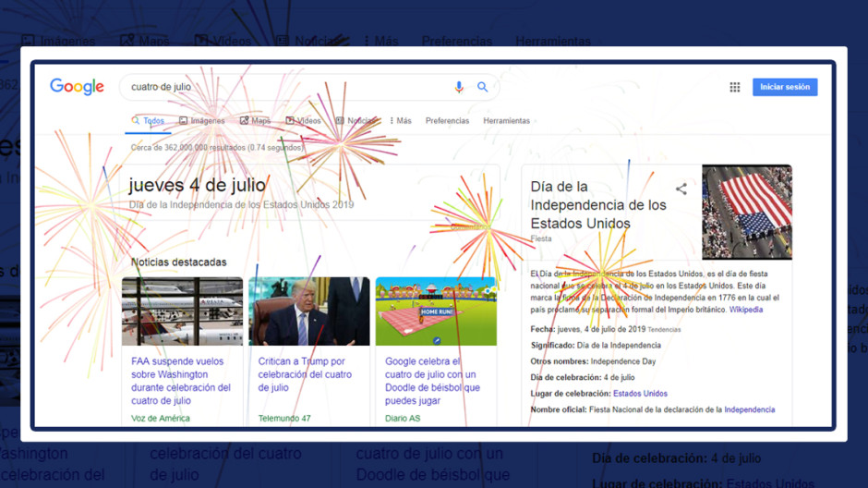Click the results count text Cerca de 362,000,000
This screenshot has height=488, width=868.
click(x=218, y=148)
